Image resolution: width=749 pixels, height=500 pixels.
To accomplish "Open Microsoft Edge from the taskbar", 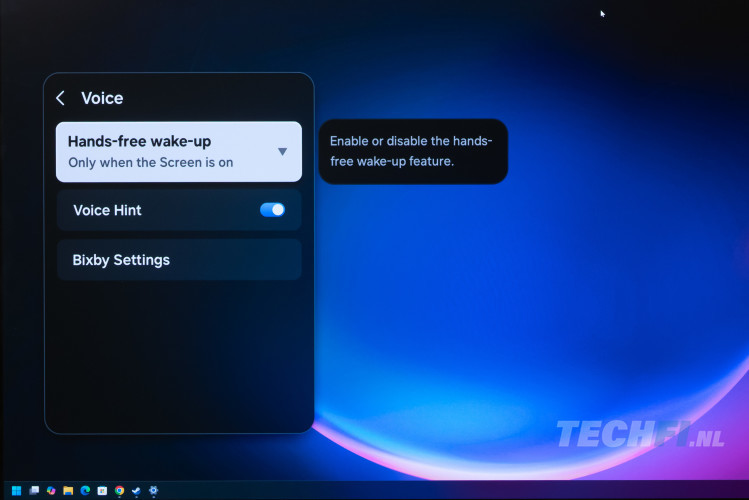I will (x=86, y=490).
